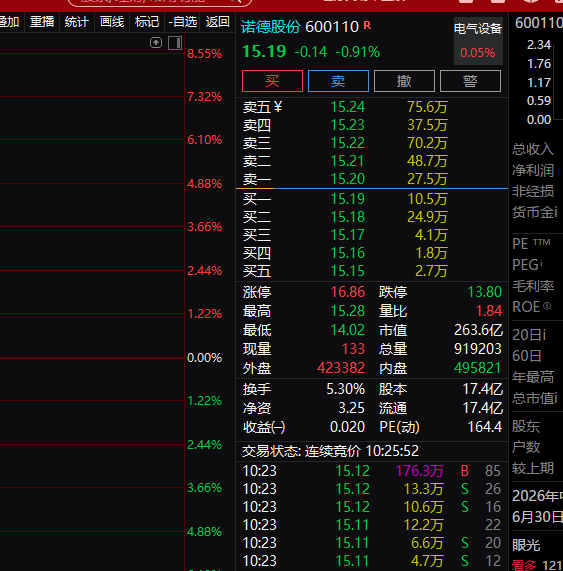Click the trade row with 13.3万
563x571 pixels.
371,489
